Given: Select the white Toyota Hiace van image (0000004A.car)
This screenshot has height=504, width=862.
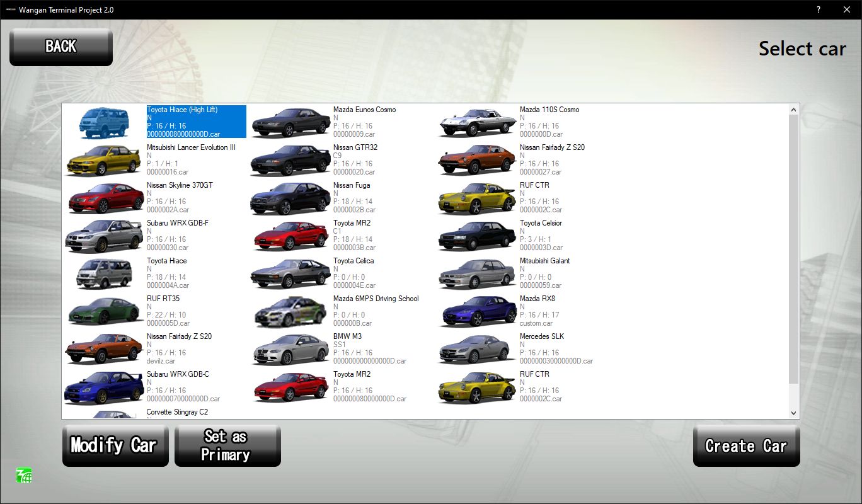Looking at the screenshot, I should point(104,273).
